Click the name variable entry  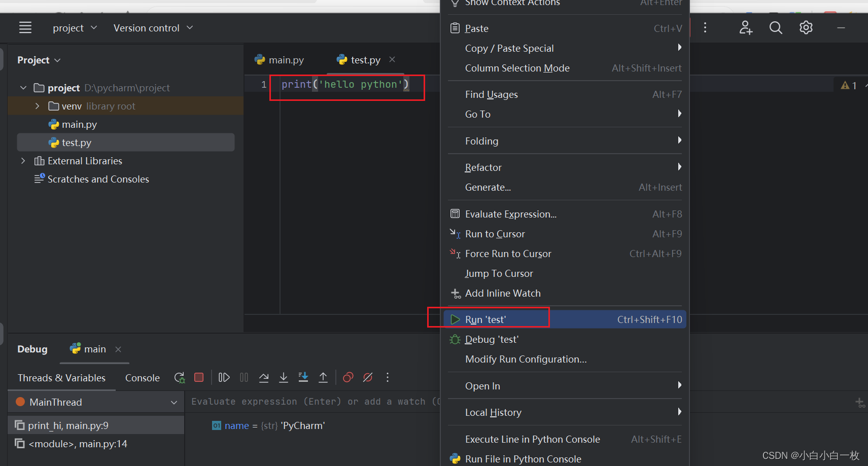pos(268,425)
